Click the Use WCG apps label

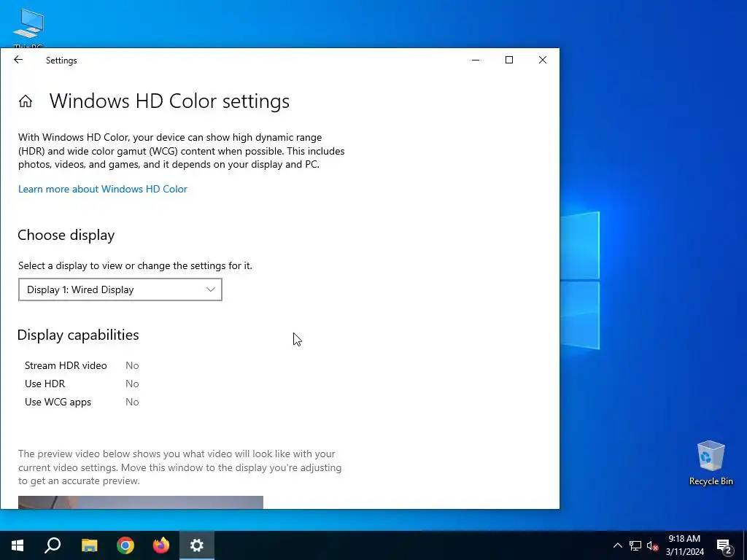[x=58, y=402]
